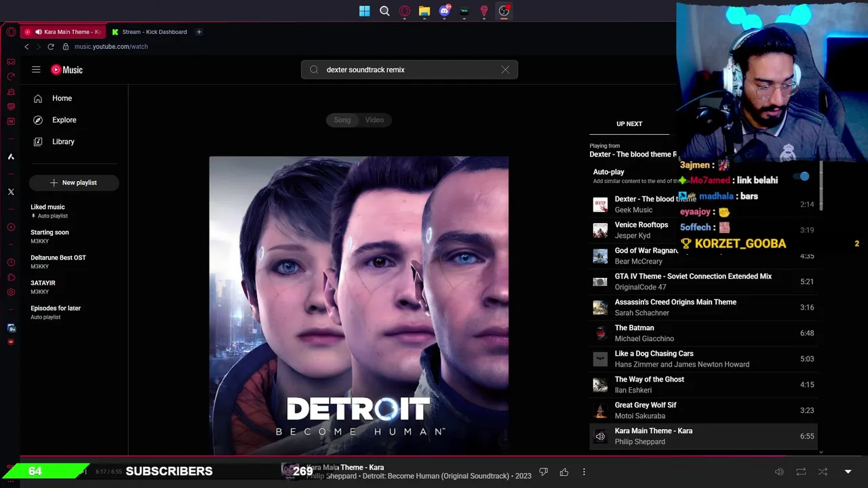The width and height of the screenshot is (868, 488).
Task: Play GTA IV Theme Soviet Connection track
Action: click(703, 282)
